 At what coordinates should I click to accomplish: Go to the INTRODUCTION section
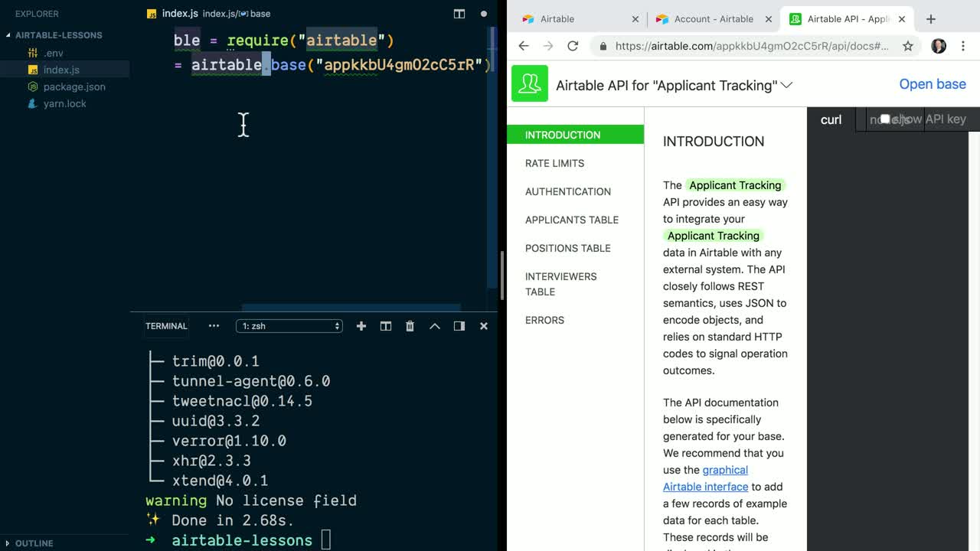coord(575,135)
